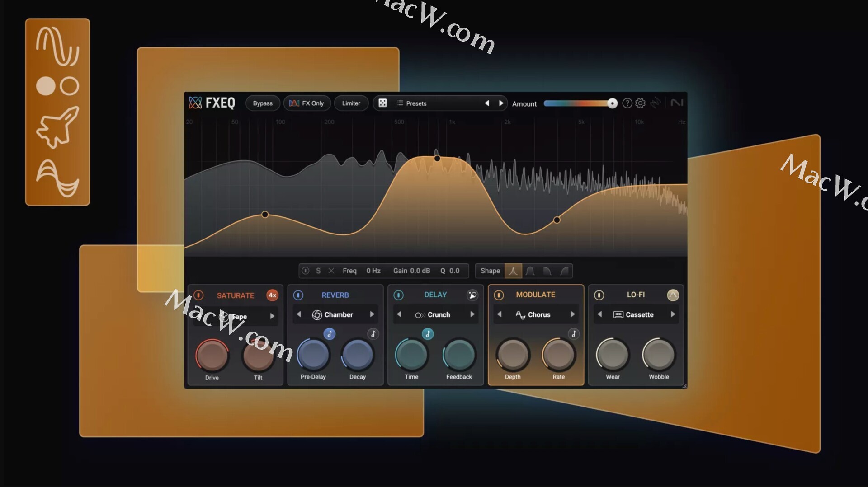Select the EQ node at the curve peak
The width and height of the screenshot is (868, 487).
click(x=437, y=159)
